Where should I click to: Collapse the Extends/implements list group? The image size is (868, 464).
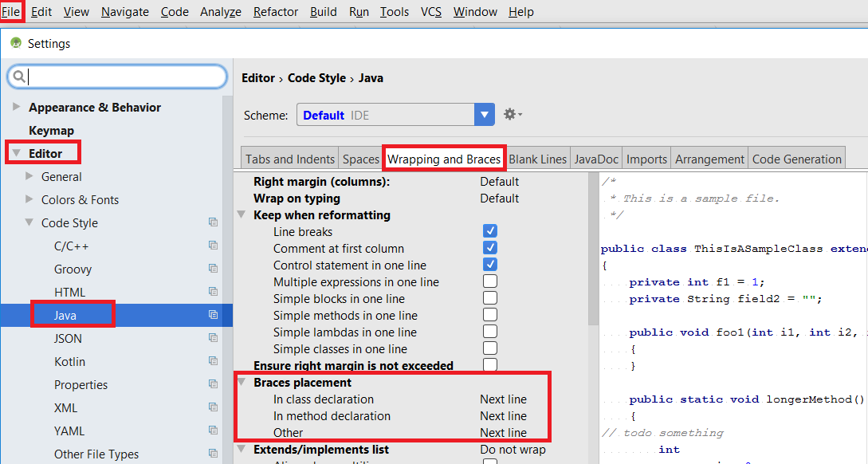[242, 449]
